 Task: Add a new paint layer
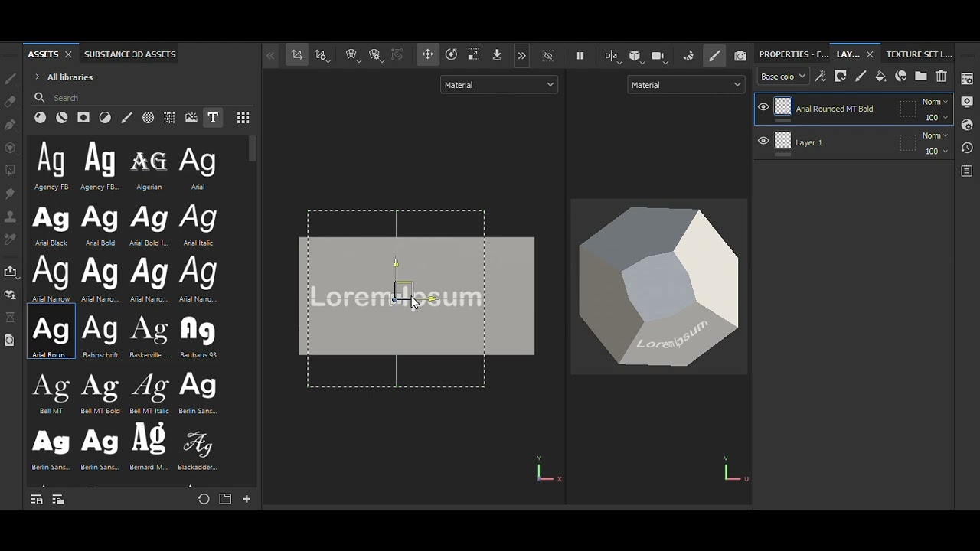tap(861, 77)
